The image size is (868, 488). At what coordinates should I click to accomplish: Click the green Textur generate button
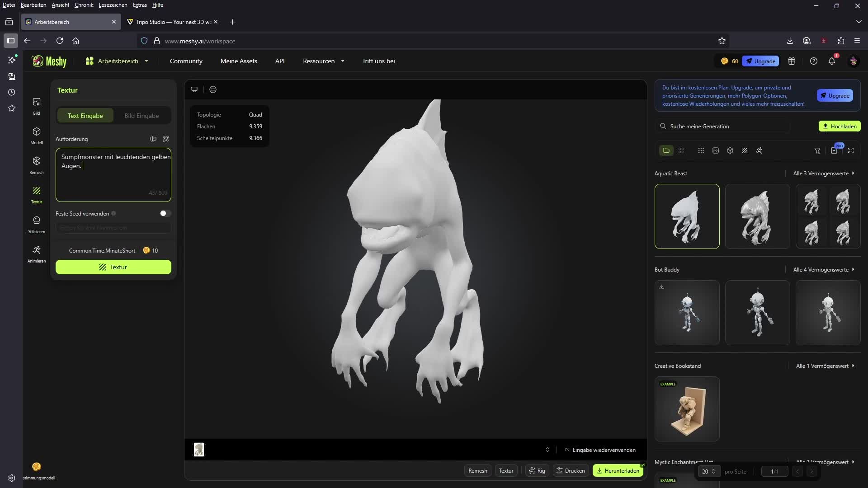[x=113, y=267]
